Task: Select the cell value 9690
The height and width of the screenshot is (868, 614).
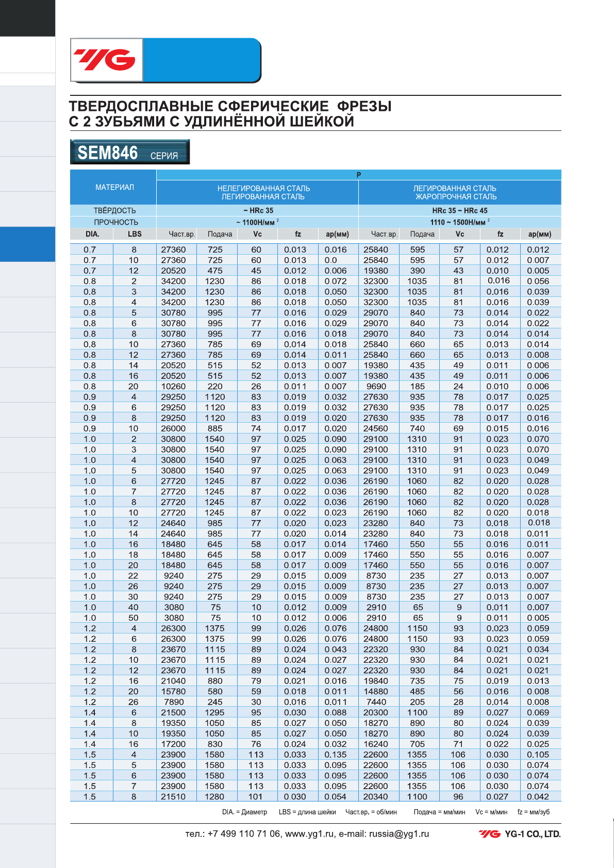Action: tap(376, 387)
